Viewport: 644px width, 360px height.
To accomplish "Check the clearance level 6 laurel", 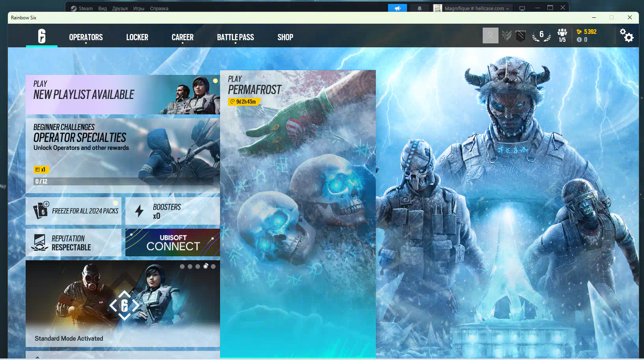I will tap(541, 35).
